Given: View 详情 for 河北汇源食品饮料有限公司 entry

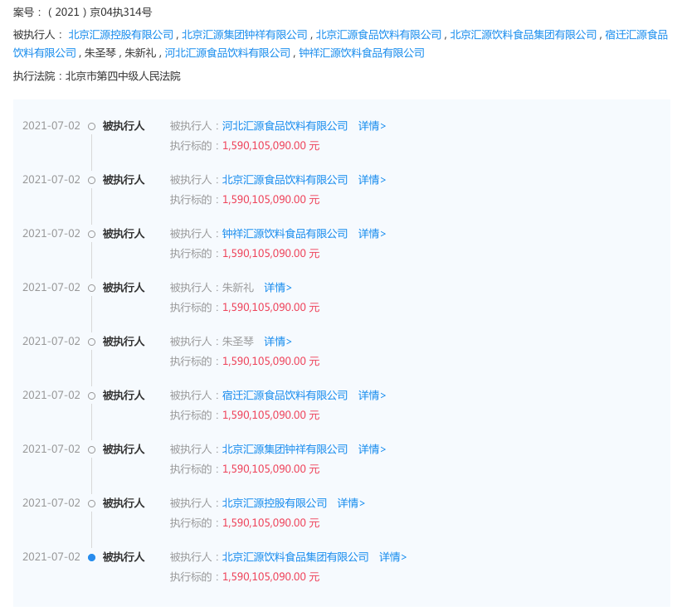Looking at the screenshot, I should click(x=372, y=126).
